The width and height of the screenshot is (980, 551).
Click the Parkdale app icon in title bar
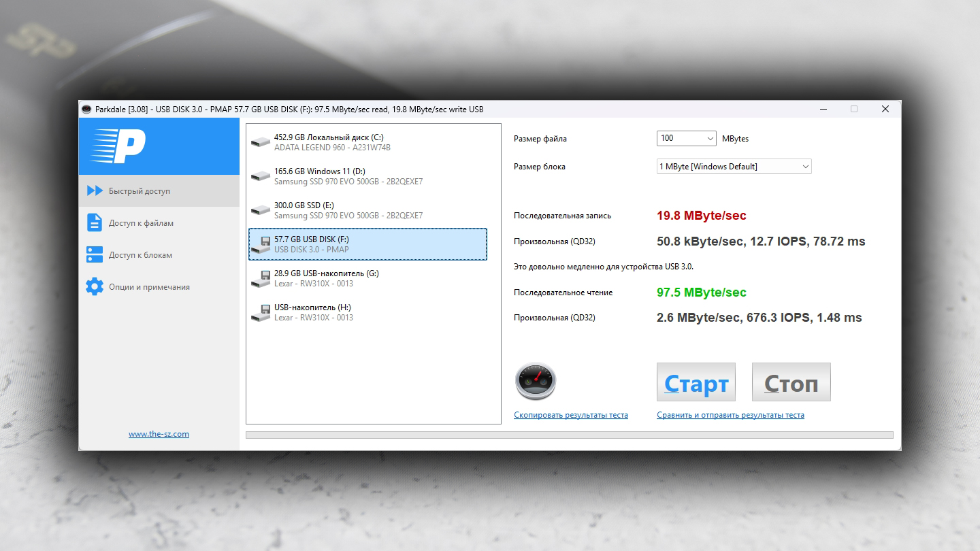click(86, 109)
